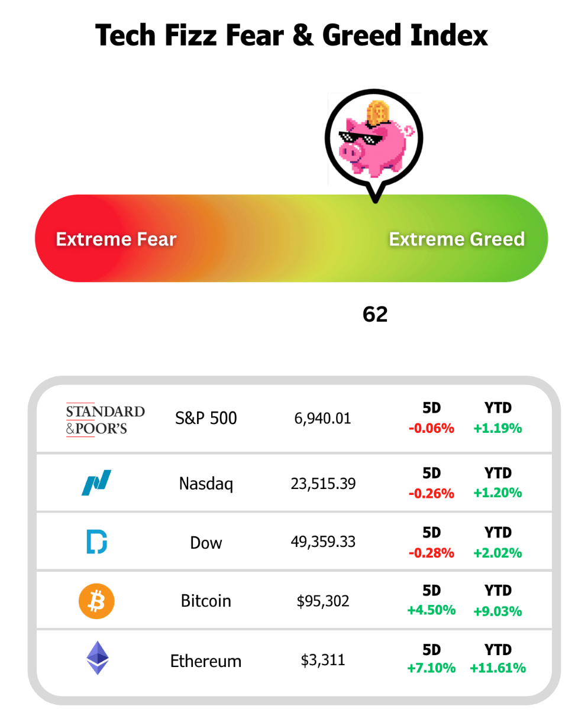Viewport: 588px width, 719px height.
Task: Click the Extreme Greed end of gauge
Action: pos(457,239)
